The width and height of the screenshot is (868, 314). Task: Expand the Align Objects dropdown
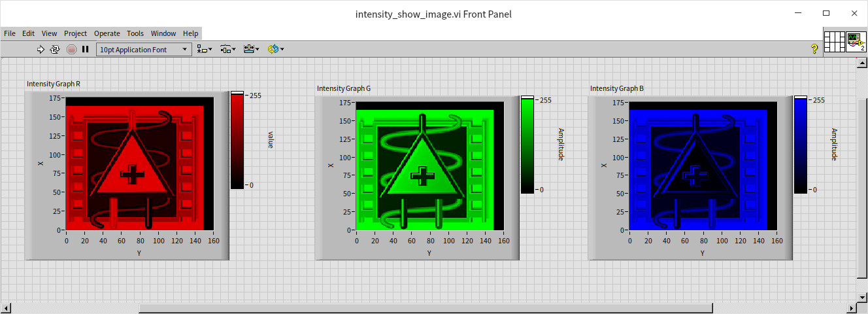tap(205, 49)
